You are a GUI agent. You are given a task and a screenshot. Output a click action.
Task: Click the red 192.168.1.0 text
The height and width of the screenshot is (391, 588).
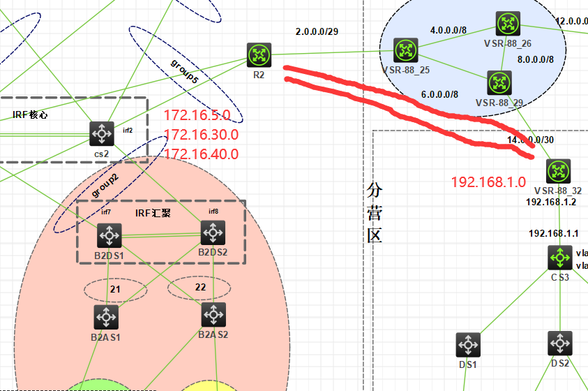point(489,182)
